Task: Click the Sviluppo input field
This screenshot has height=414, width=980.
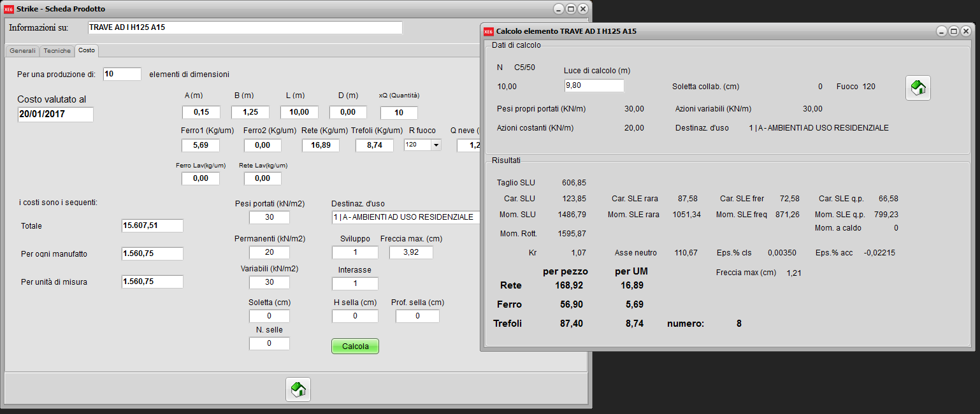Action: [356, 252]
